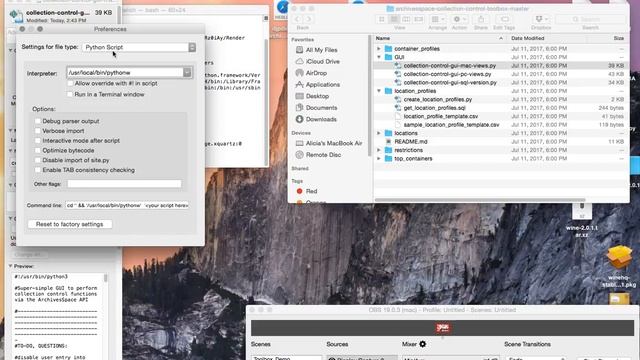Click the Python file icon in info header

(x=16, y=16)
